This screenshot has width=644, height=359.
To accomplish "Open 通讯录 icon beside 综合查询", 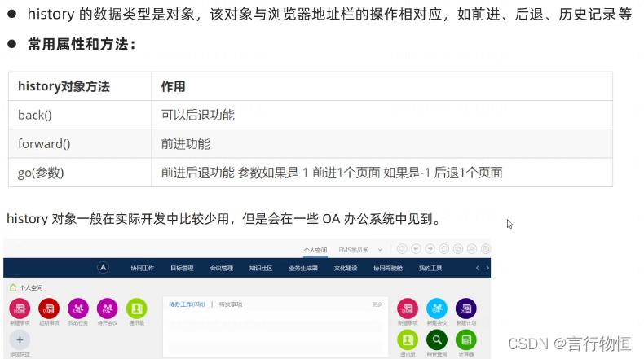I will pos(408,339).
